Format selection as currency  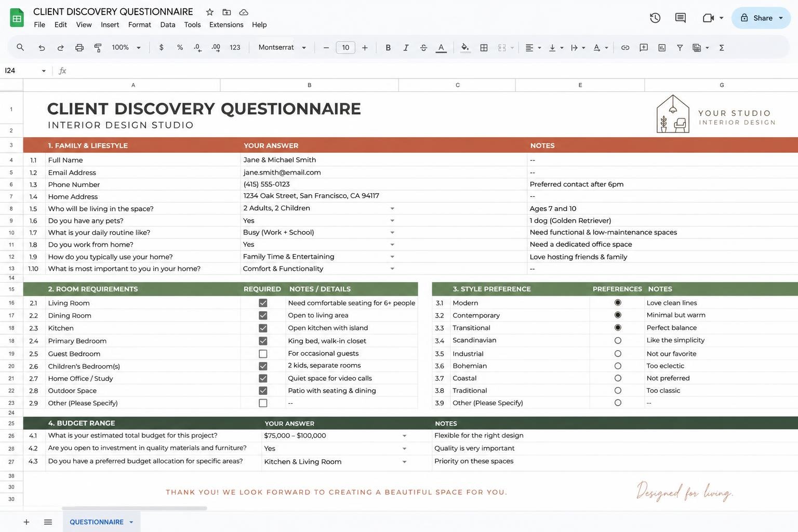pyautogui.click(x=162, y=47)
